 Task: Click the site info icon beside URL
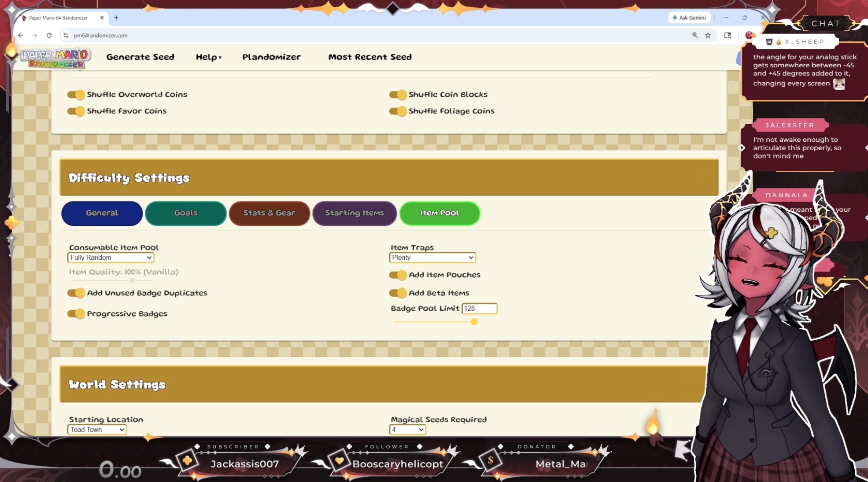tap(66, 35)
